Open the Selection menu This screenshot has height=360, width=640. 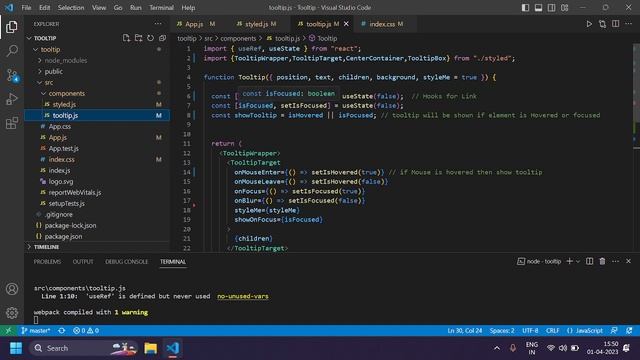[x=71, y=8]
